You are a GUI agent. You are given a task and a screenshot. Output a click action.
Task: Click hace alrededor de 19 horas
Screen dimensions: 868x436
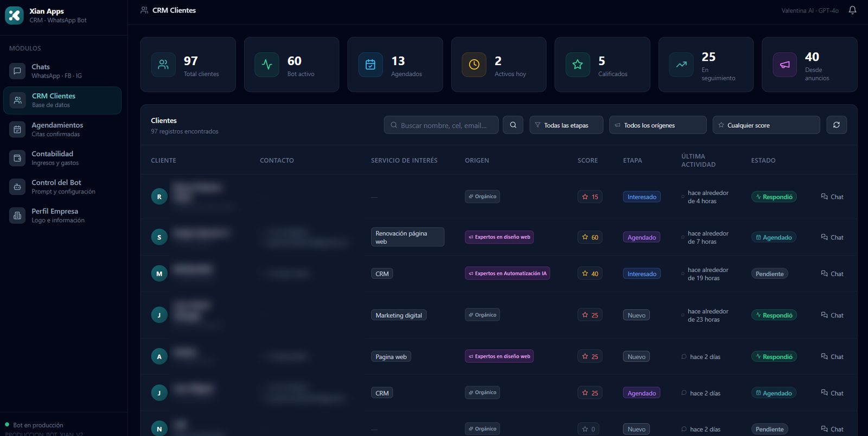tap(708, 274)
